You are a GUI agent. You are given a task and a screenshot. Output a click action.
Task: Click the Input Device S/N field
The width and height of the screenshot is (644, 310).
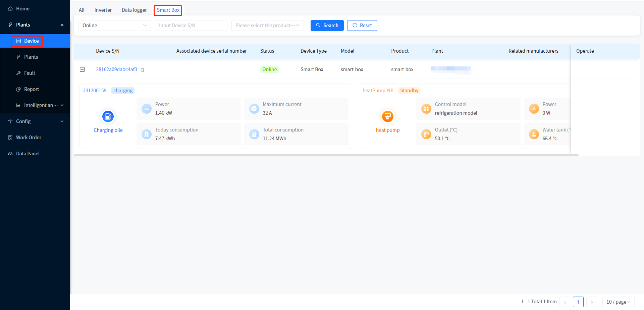[191, 25]
